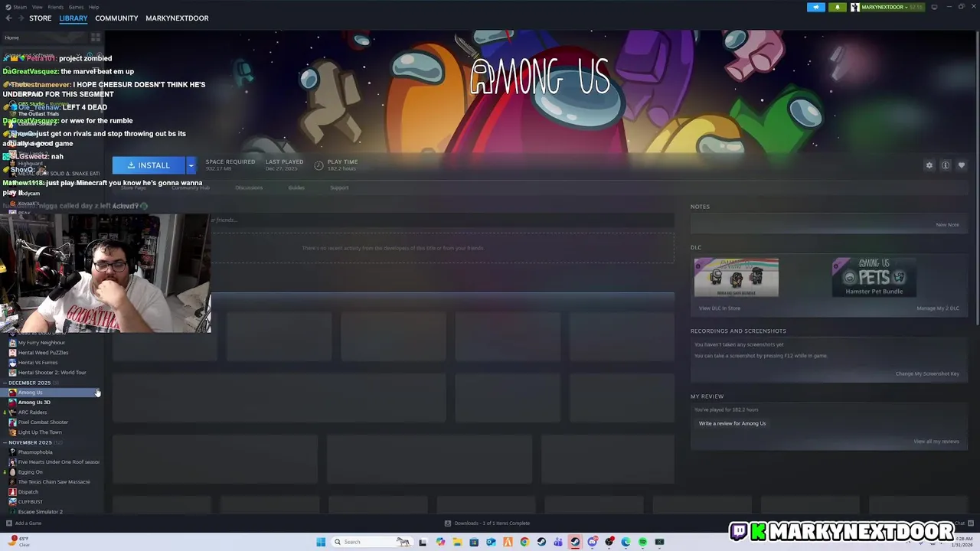
Task: Click the taskbar Search box
Action: [372, 542]
